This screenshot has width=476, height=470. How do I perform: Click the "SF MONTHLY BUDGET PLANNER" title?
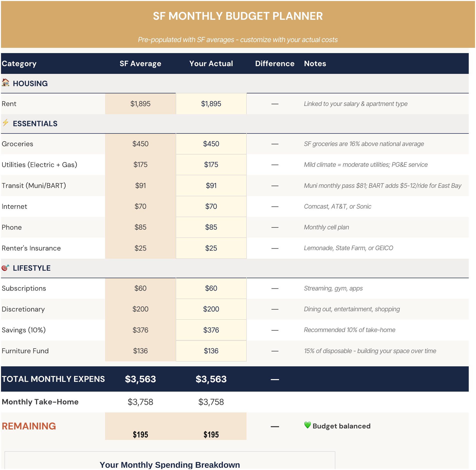(x=238, y=16)
